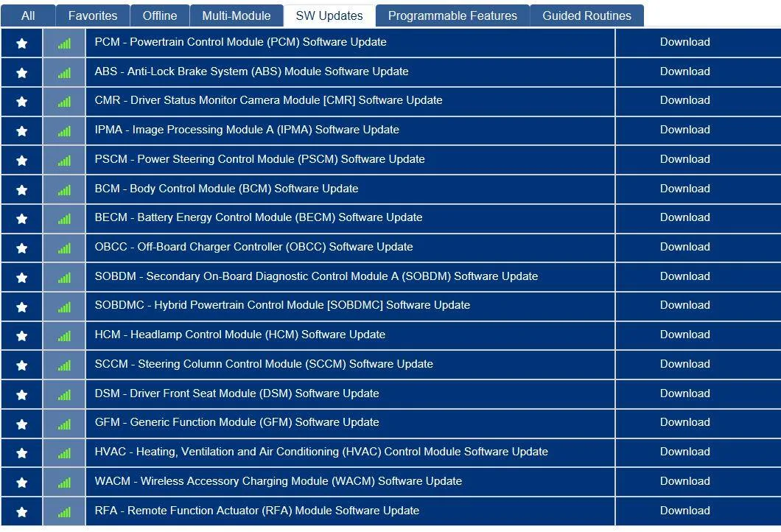781x532 pixels.
Task: Open the Favorites tab
Action: click(93, 15)
